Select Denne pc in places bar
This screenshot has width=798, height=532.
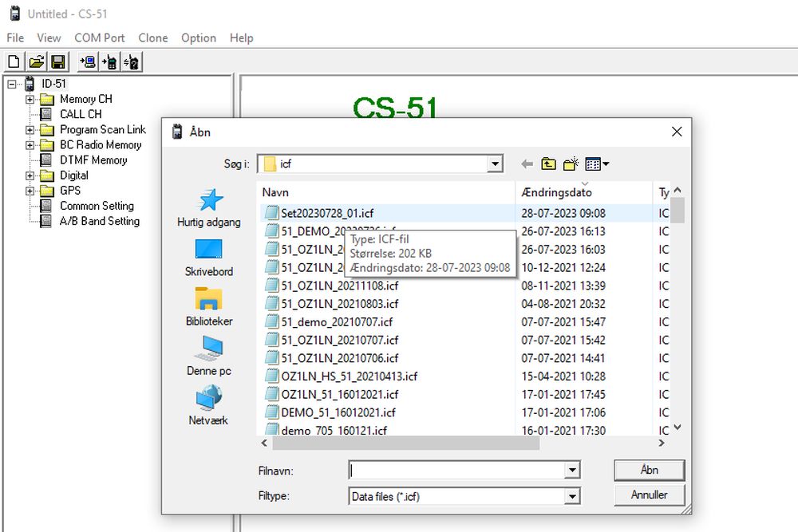[208, 356]
